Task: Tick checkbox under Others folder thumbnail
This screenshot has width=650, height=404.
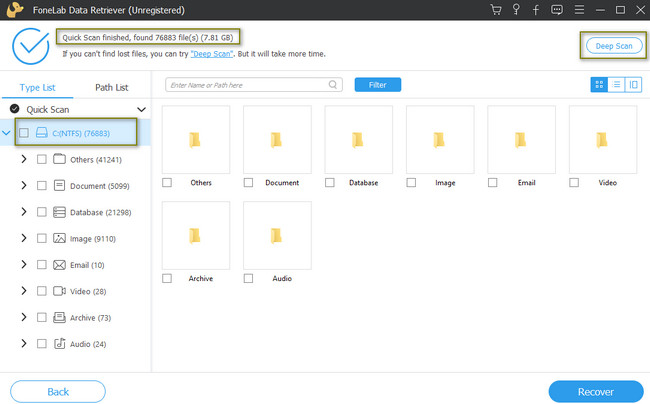Action: click(x=167, y=182)
